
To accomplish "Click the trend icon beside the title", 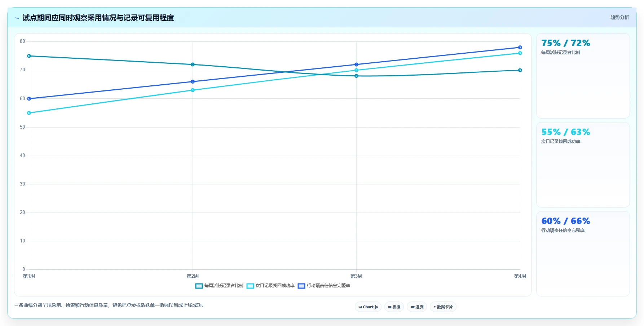I will pyautogui.click(x=17, y=18).
